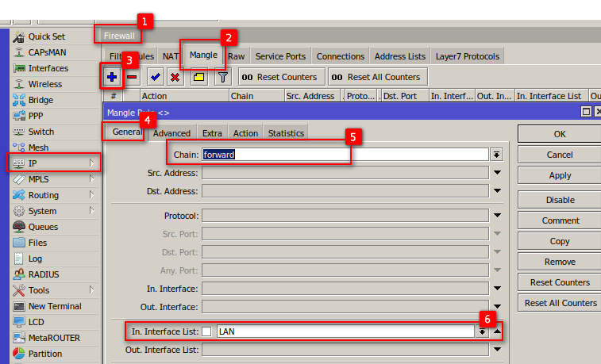Click the blue checkmark enable icon
Image resolution: width=601 pixels, height=364 pixels.
coord(156,77)
